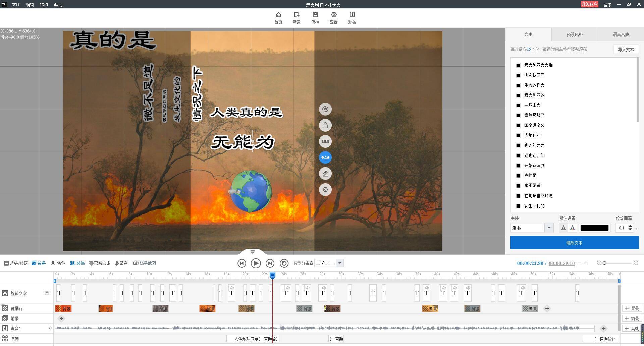644x346 pixels.
Task: Click the replay loop icon
Action: [x=284, y=263]
